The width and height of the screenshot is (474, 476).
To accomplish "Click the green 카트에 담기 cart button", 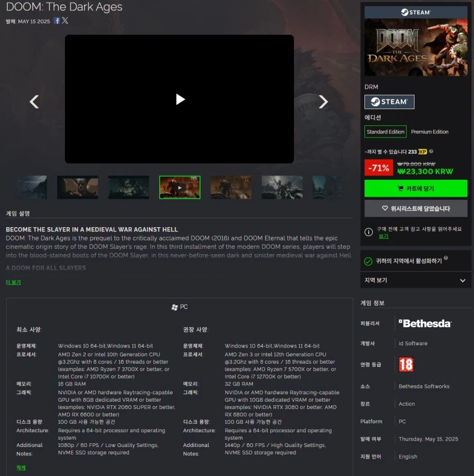I will 416,189.
